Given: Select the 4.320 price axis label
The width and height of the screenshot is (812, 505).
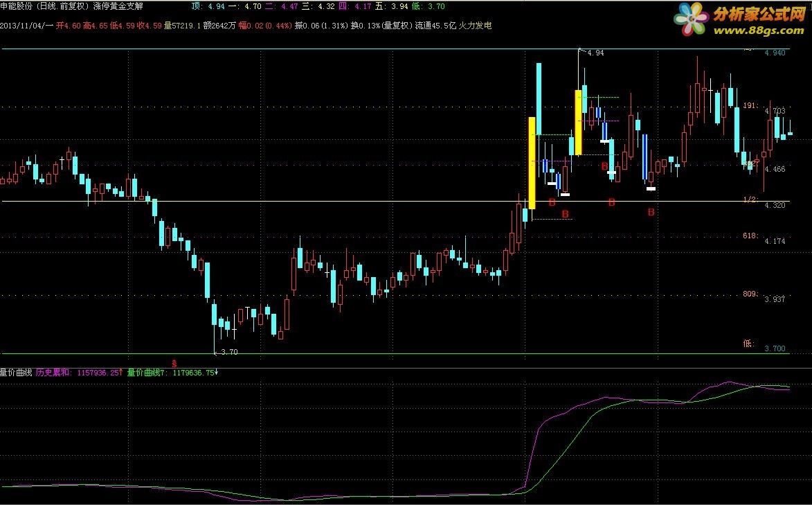Looking at the screenshot, I should tap(775, 205).
